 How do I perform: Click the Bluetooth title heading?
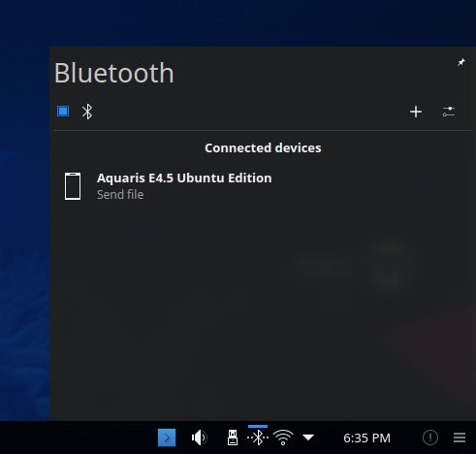pos(114,73)
